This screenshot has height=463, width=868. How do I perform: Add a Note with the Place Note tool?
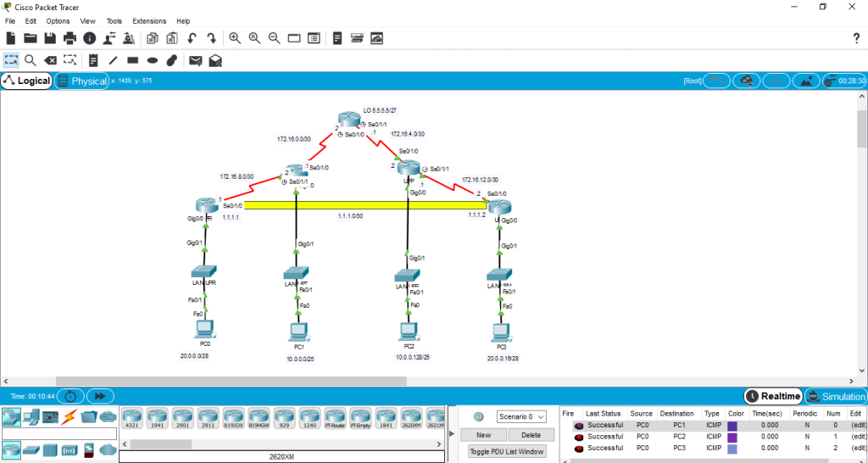93,60
